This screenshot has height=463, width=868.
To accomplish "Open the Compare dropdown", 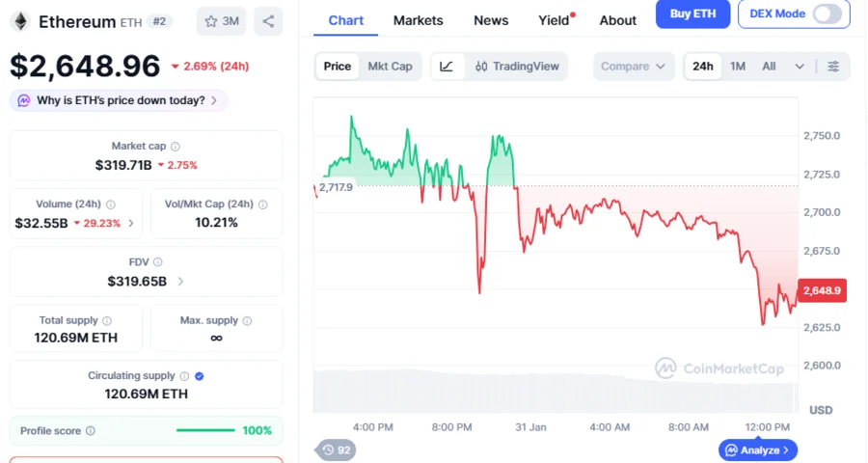I will (x=633, y=67).
